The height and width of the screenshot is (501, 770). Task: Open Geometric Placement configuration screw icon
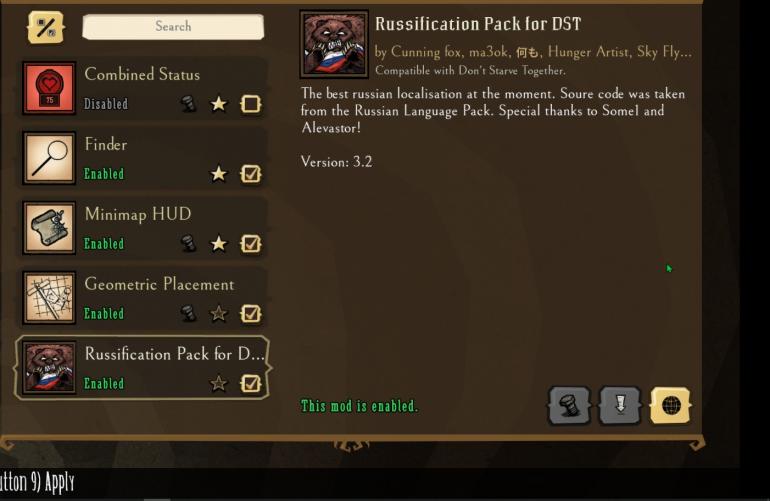(188, 313)
